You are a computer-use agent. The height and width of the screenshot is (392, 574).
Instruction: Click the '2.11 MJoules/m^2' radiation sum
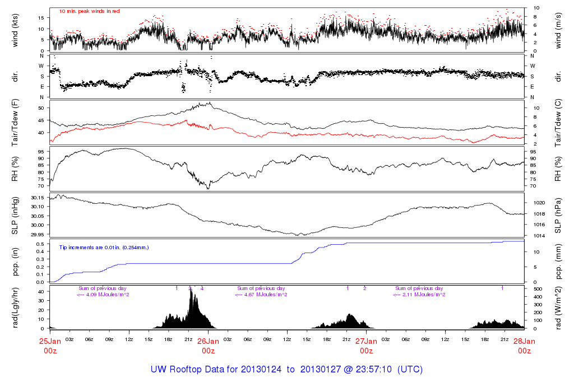coord(424,295)
